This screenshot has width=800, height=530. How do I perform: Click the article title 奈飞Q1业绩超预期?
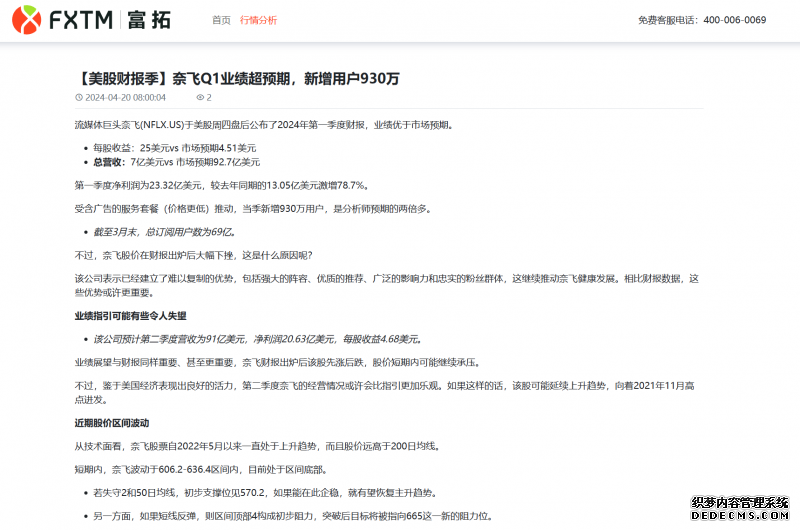(x=237, y=79)
